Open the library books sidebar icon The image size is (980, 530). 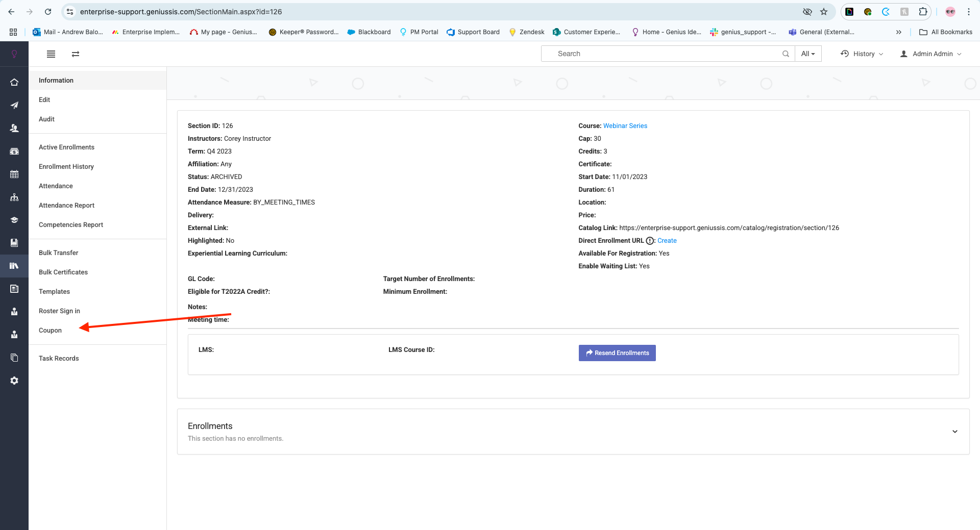pos(14,266)
